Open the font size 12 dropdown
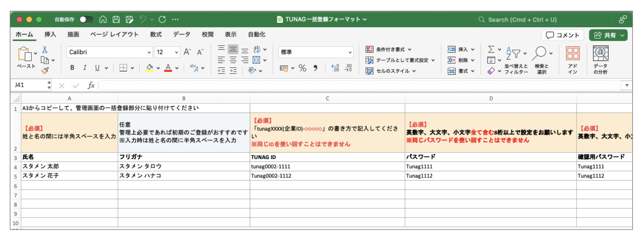The image size is (644, 241). click(x=176, y=52)
